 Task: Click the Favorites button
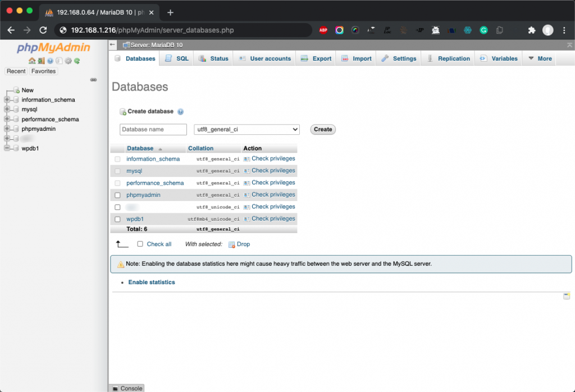(x=43, y=71)
